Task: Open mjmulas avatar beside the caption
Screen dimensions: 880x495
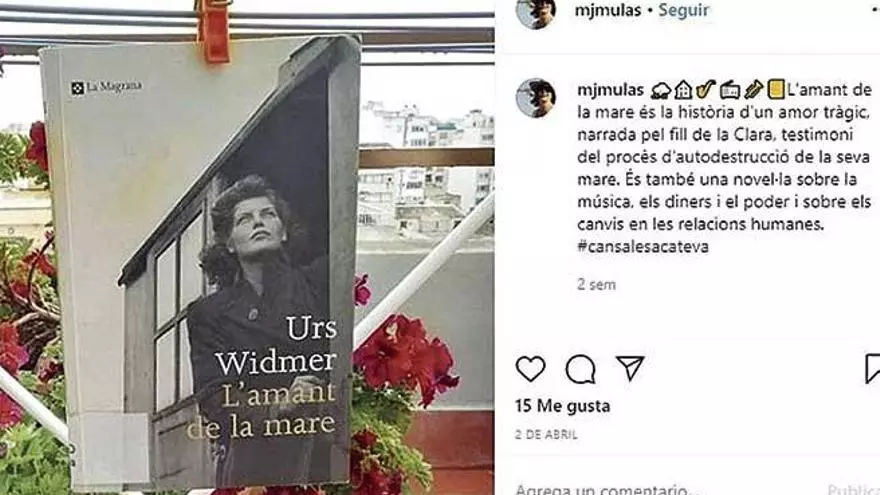Action: coord(536,98)
